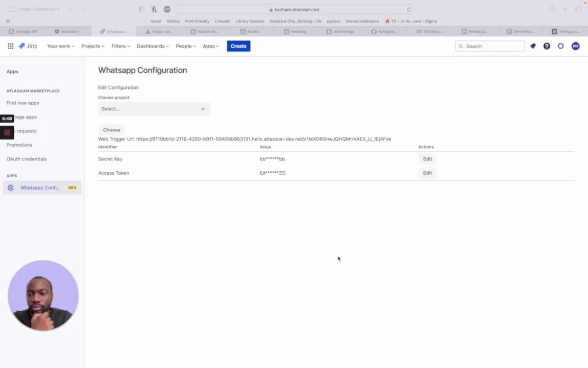Click the bb******bb Secret Key value
The image size is (588, 368).
272,159
